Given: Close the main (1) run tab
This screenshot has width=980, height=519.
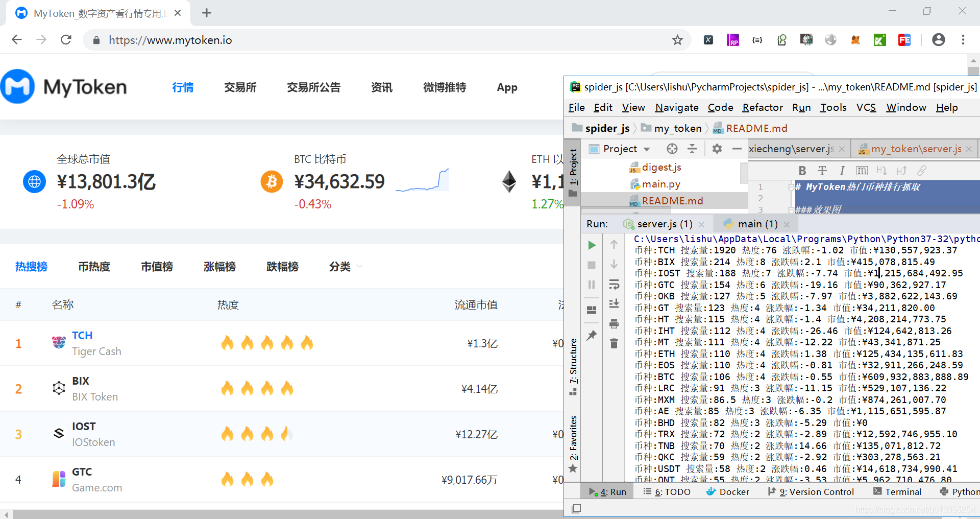Looking at the screenshot, I should pyautogui.click(x=787, y=224).
